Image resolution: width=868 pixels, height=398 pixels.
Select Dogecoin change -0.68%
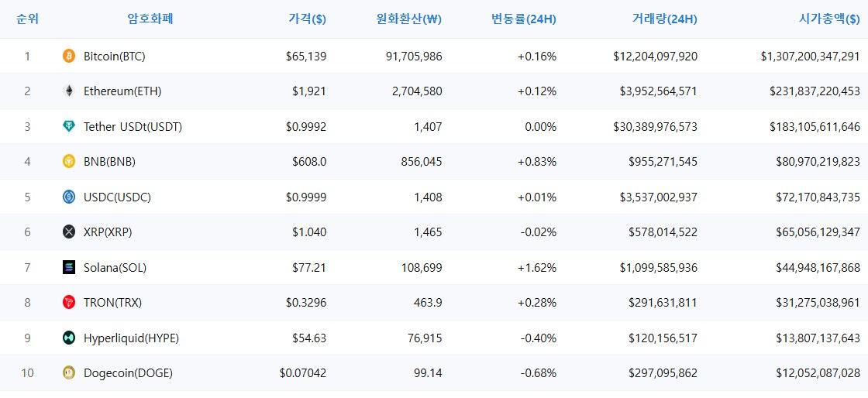pyautogui.click(x=538, y=373)
